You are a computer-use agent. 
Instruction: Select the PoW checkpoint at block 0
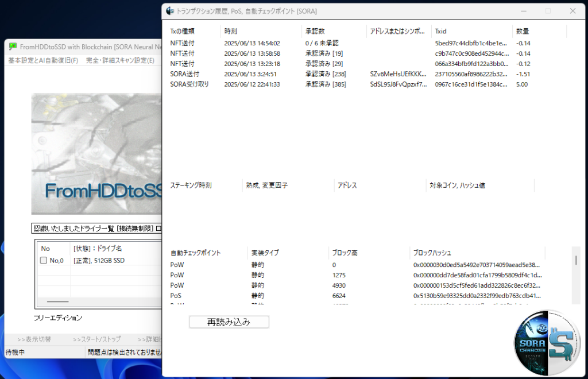356,265
